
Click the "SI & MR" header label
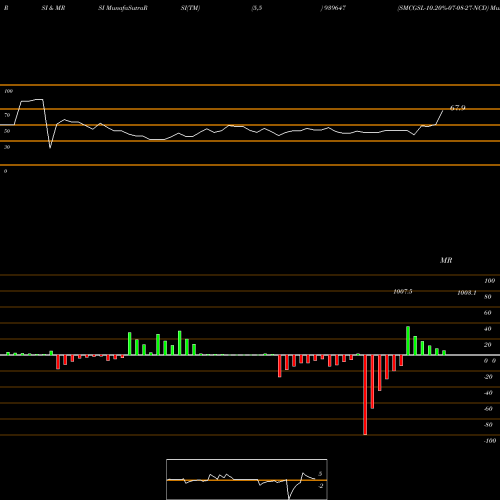pyautogui.click(x=53, y=8)
